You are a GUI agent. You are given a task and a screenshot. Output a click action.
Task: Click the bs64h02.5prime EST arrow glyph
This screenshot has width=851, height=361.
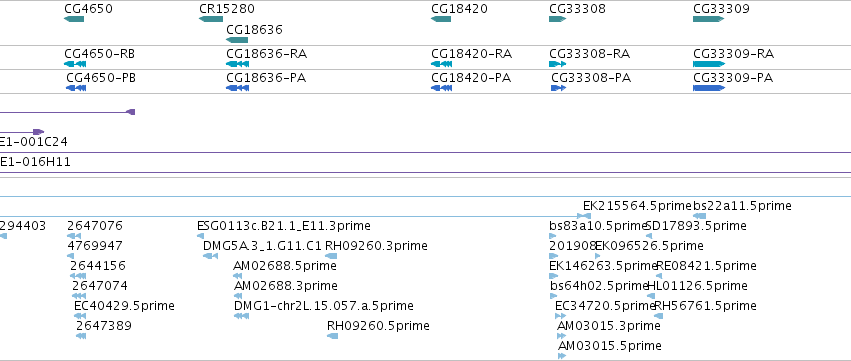tap(553, 296)
